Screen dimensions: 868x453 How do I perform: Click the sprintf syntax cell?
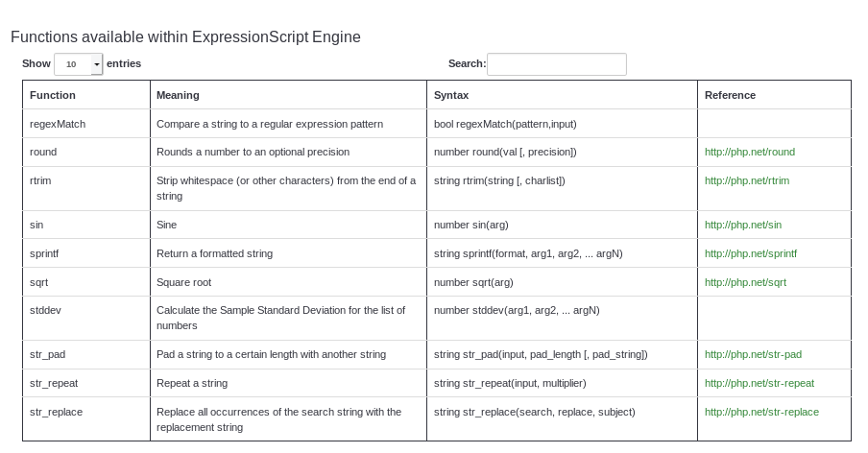tap(528, 253)
